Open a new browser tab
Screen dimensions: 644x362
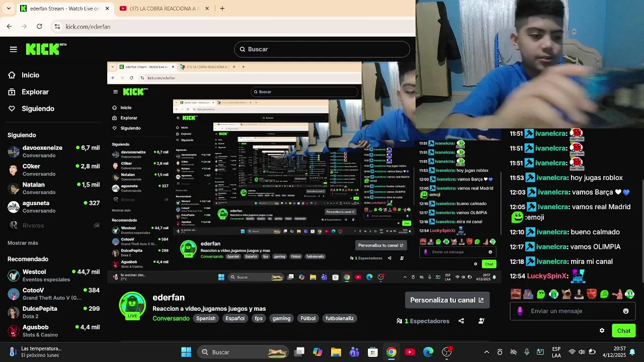coord(222,9)
